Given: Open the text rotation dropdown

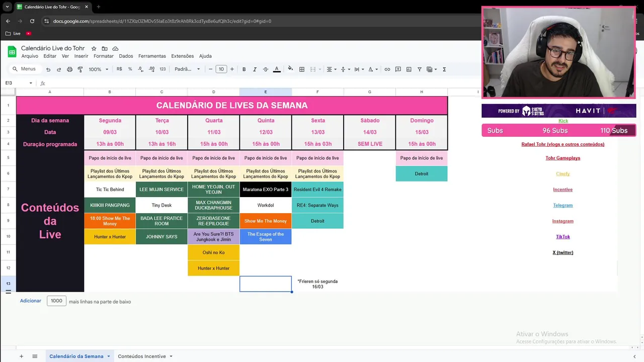Looking at the screenshot, I should 372,69.
